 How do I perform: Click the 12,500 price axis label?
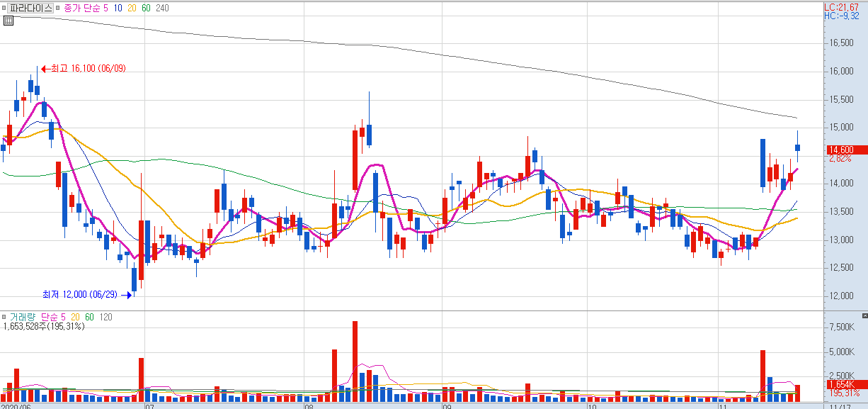(x=841, y=267)
